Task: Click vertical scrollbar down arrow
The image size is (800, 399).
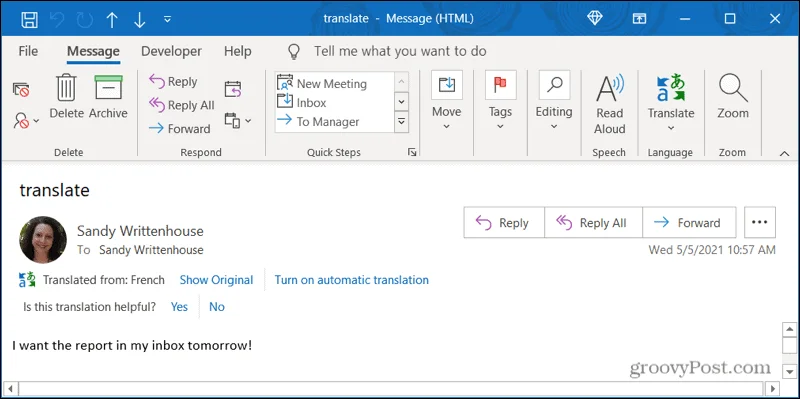Action: click(x=789, y=371)
